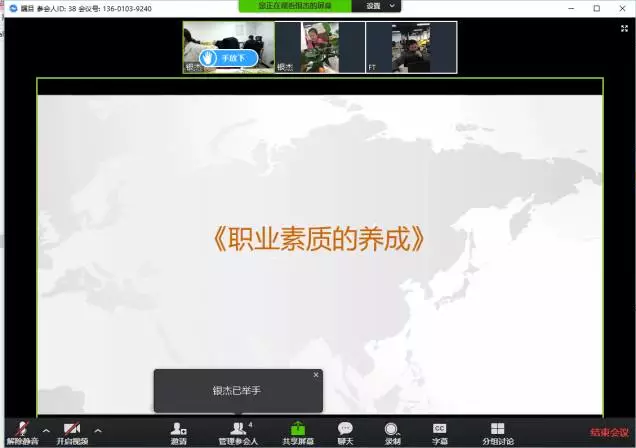Expand video options arrow beside camera
The height and width of the screenshot is (448, 636).
coord(97,430)
